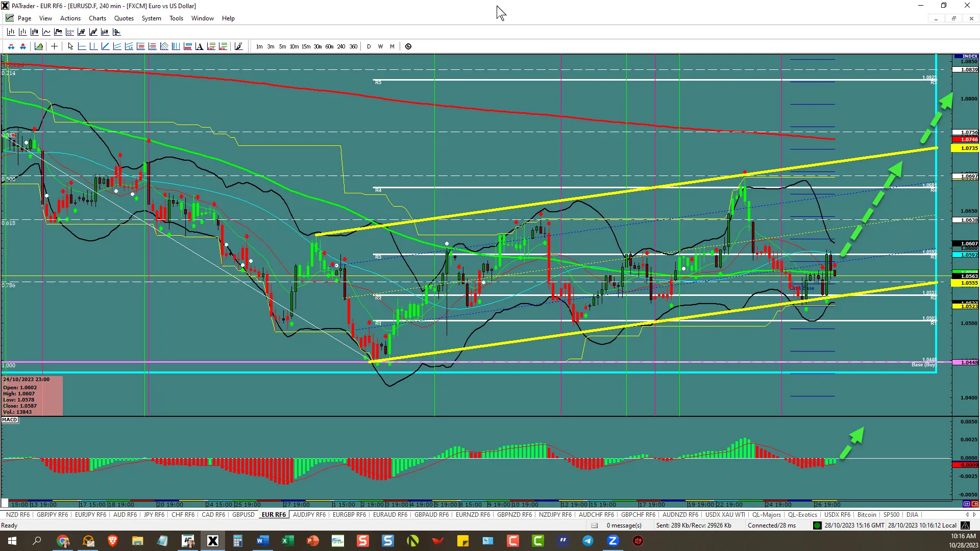Select the candlestick chart type icon
Image resolution: width=980 pixels, height=551 pixels.
(35, 32)
